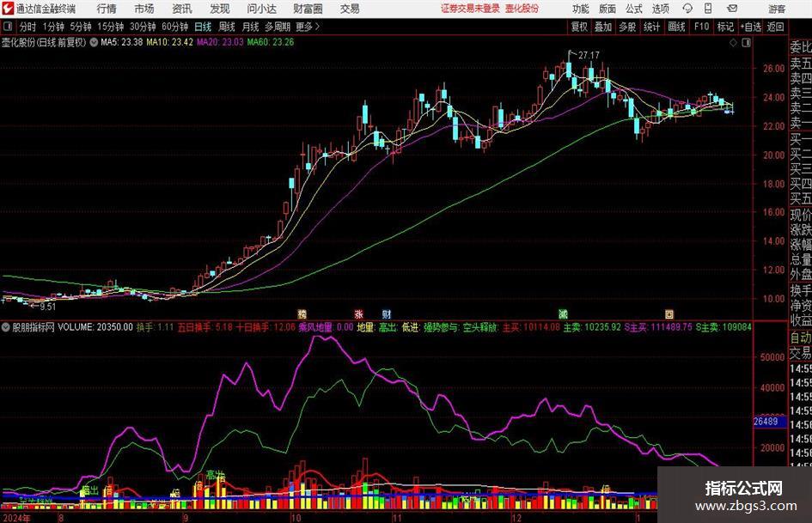Image resolution: width=812 pixels, height=523 pixels.
Task: Click the mobile phone icon in title bar
Action: 708,9
